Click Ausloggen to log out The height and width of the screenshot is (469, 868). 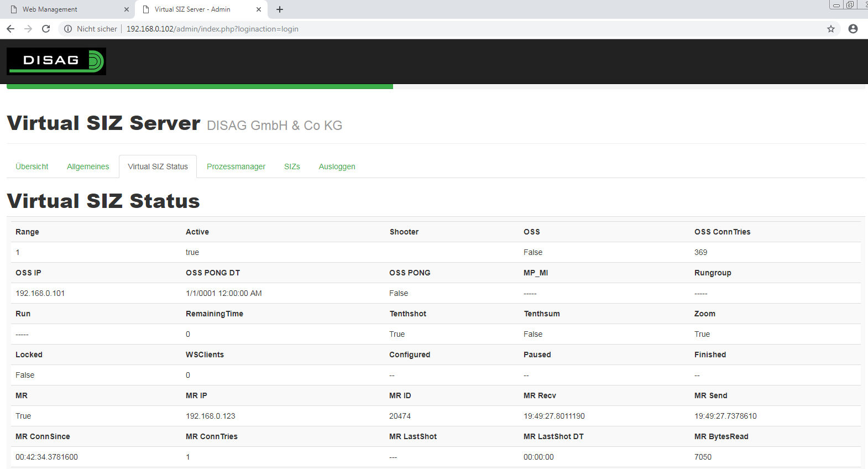pyautogui.click(x=337, y=166)
